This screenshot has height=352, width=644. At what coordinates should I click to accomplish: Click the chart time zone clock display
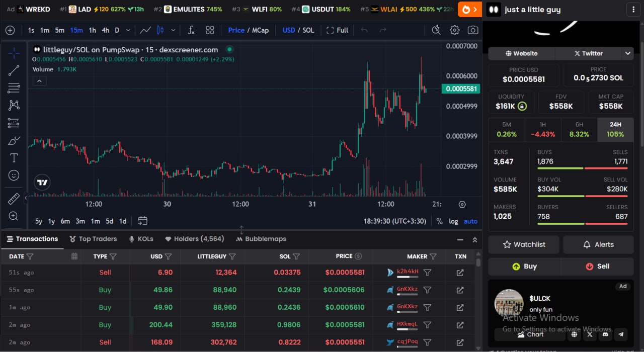[395, 221]
